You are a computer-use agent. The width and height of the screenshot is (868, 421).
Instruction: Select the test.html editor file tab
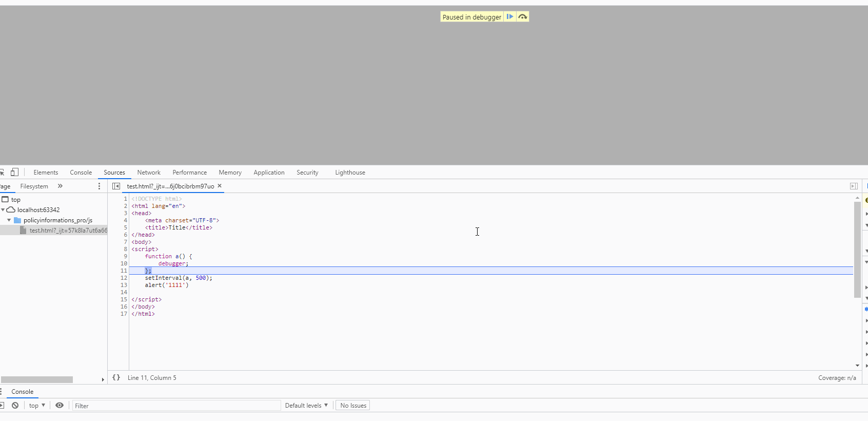pos(170,186)
